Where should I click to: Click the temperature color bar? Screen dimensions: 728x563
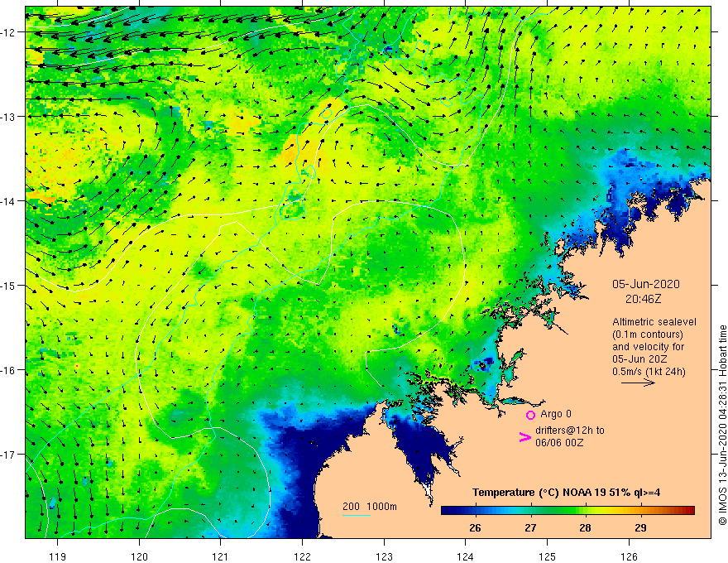[x=568, y=511]
